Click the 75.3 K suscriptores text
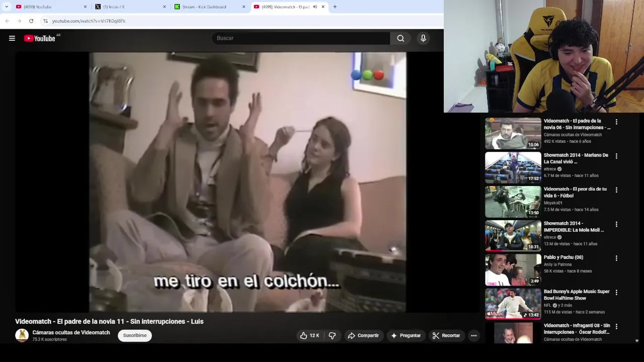Screen dimensions: 644x362 click(x=49, y=339)
